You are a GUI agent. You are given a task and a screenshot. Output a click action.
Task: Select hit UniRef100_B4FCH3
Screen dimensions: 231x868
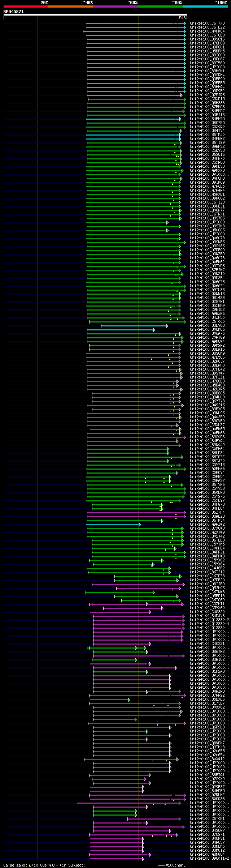(x=207, y=178)
